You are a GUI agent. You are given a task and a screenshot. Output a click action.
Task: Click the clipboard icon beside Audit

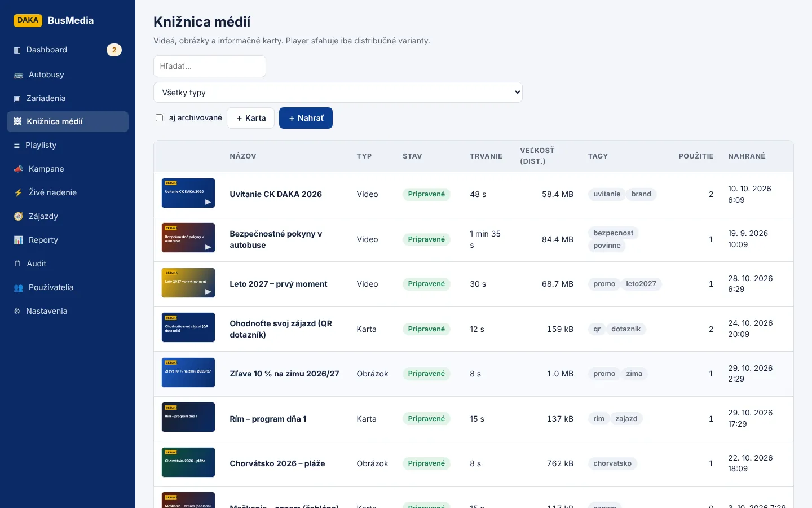17,264
